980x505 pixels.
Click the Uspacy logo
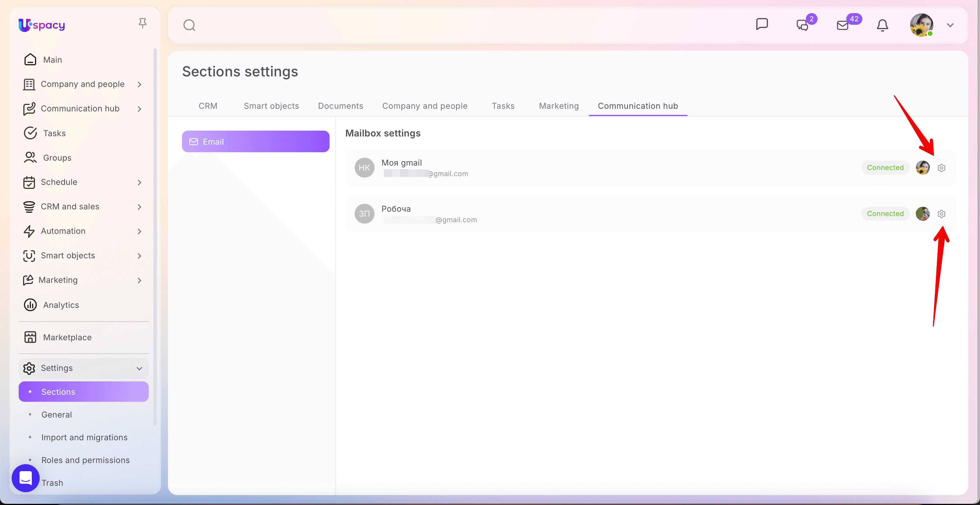coord(42,25)
